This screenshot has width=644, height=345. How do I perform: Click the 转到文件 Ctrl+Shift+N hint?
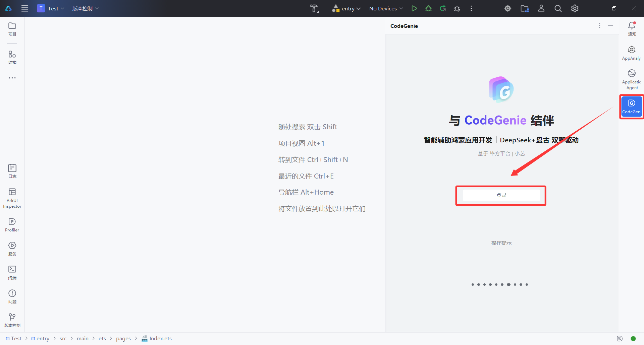click(x=313, y=160)
